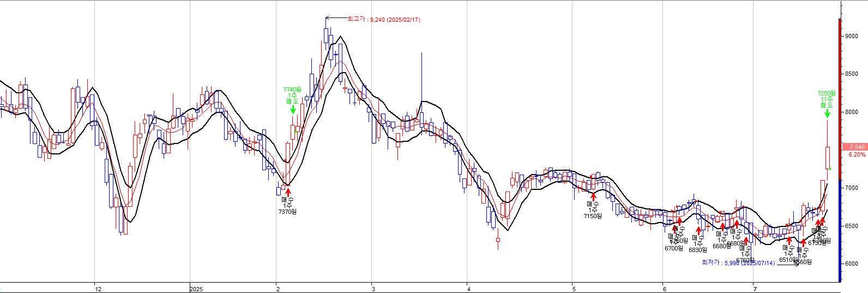Click the vertical price range bar at right
This screenshot has width=868, height=293.
(x=840, y=150)
